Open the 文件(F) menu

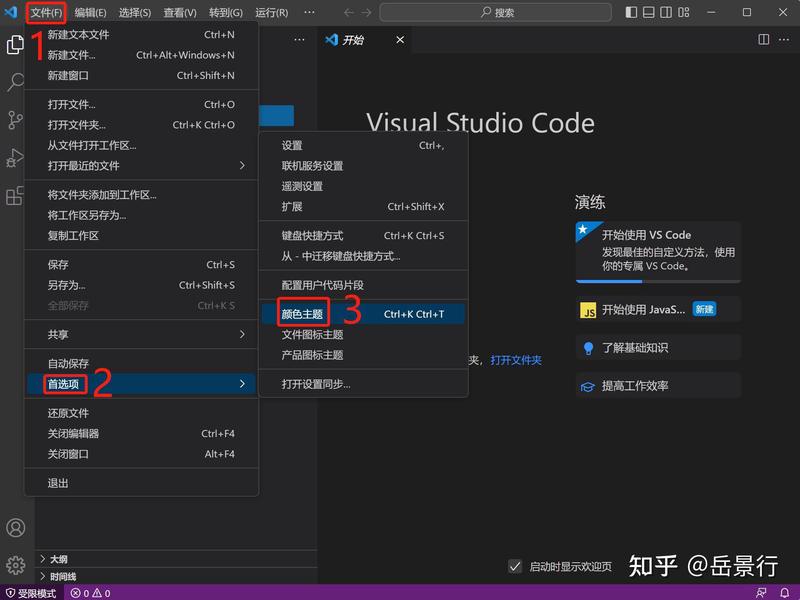(46, 12)
